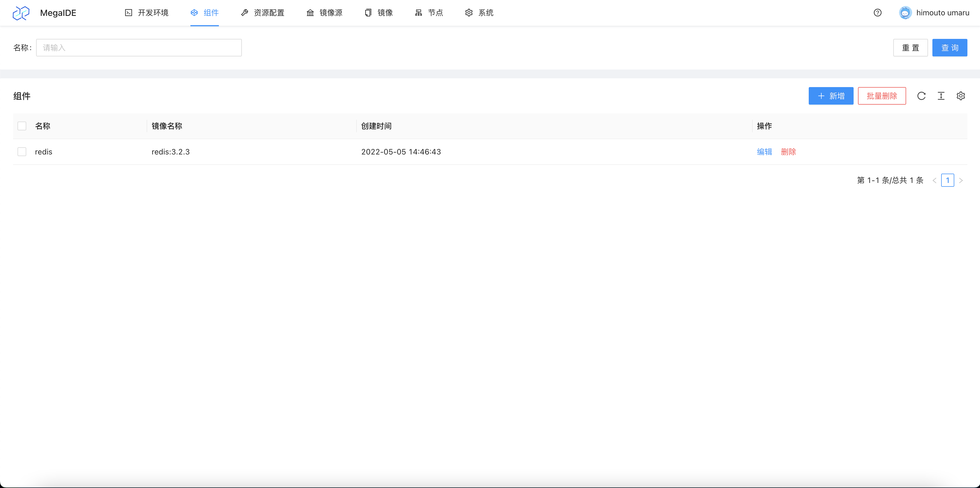The width and height of the screenshot is (980, 488).
Task: Click the himouto umaru avatar
Action: point(905,13)
